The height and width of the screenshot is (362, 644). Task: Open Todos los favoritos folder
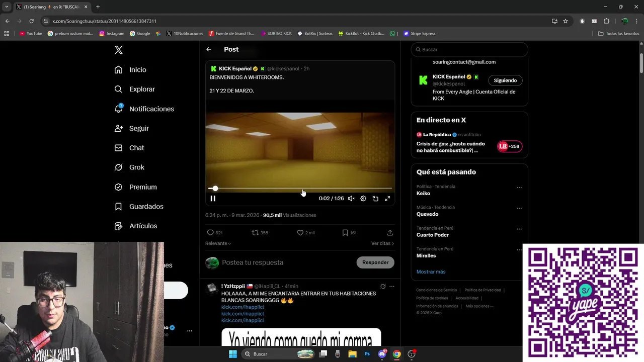(618, 34)
